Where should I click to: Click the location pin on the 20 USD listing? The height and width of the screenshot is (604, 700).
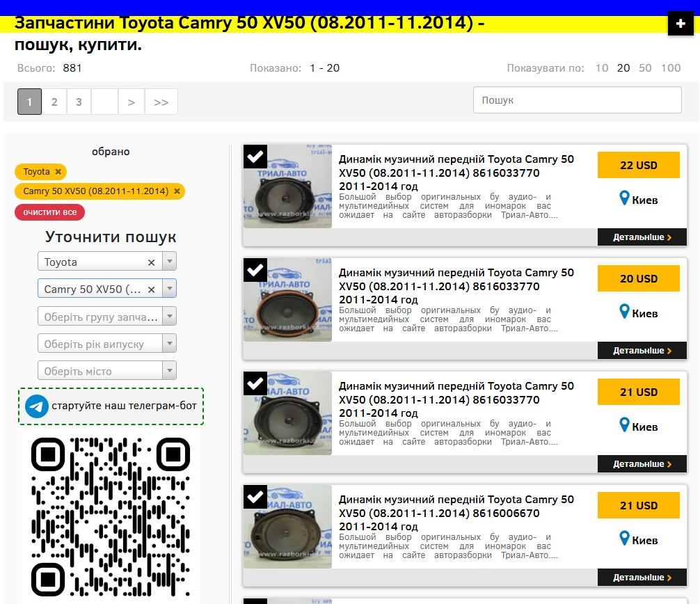tap(625, 311)
